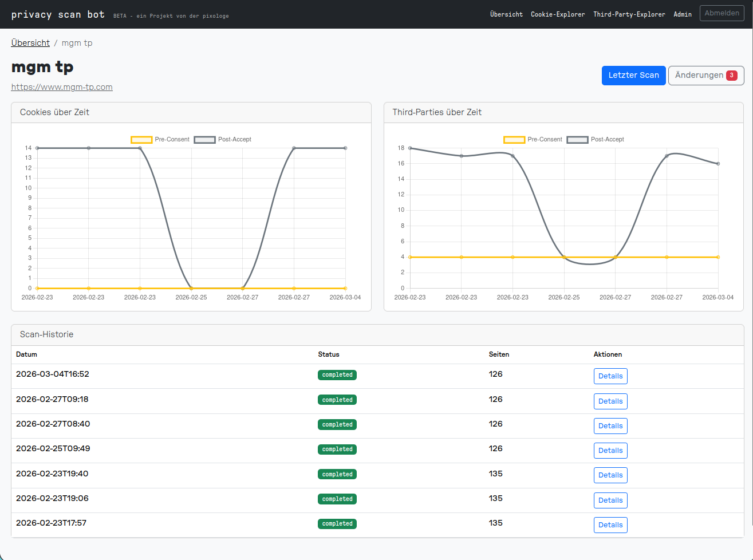The image size is (753, 560).
Task: Click the red 3 badge on Änderungen
Action: tap(732, 76)
